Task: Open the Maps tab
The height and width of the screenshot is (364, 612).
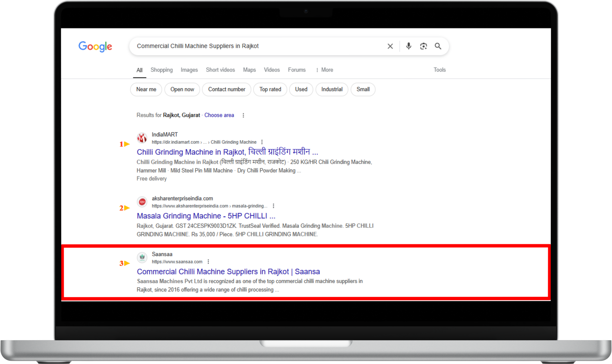Action: [249, 70]
